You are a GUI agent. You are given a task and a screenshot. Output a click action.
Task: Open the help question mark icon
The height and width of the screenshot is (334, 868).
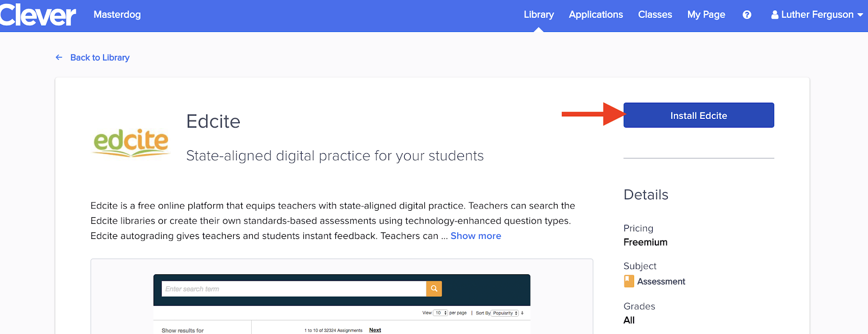coord(747,15)
